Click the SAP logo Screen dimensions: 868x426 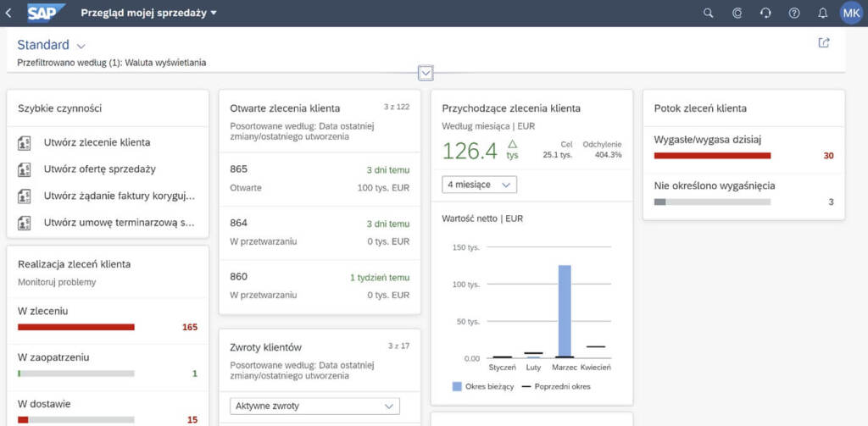(47, 13)
